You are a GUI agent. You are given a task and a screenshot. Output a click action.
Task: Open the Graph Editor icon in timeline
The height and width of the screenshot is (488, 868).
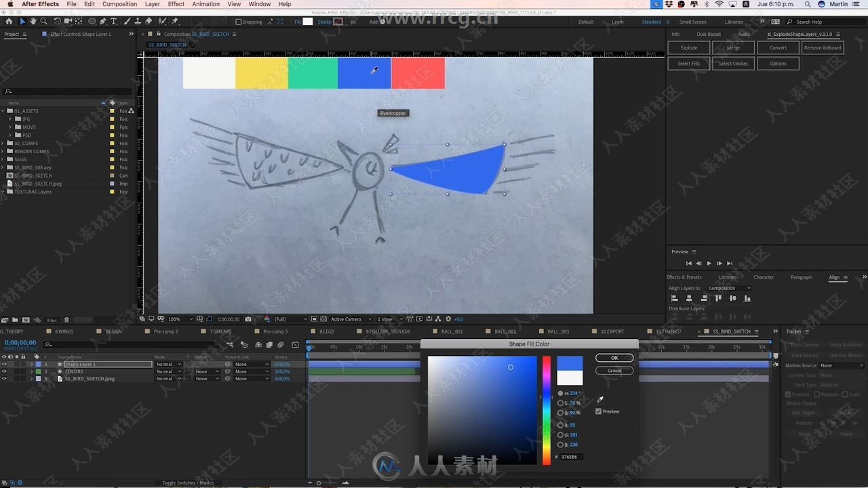[x=295, y=344]
